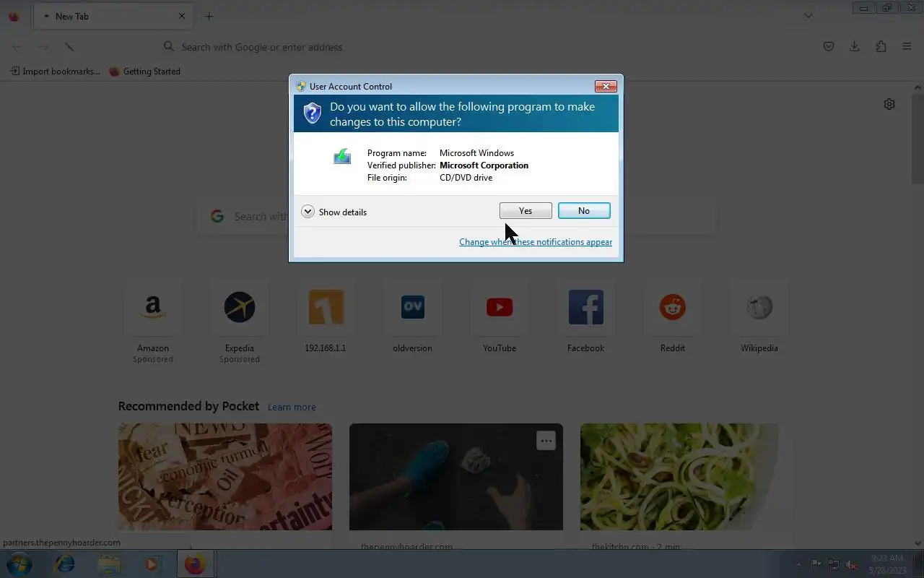Open the noodle dish Pocket story thumbnail
The width and height of the screenshot is (924, 578).
coord(687,477)
